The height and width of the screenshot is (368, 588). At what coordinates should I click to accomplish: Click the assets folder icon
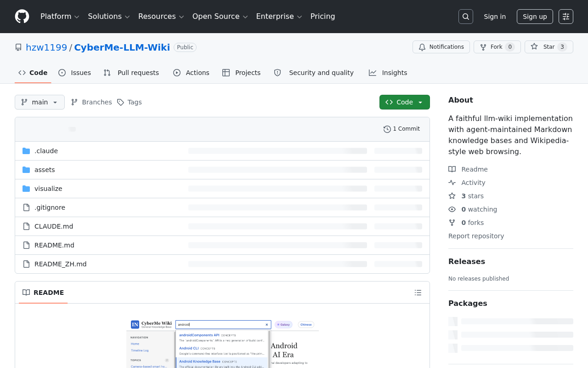(26, 170)
